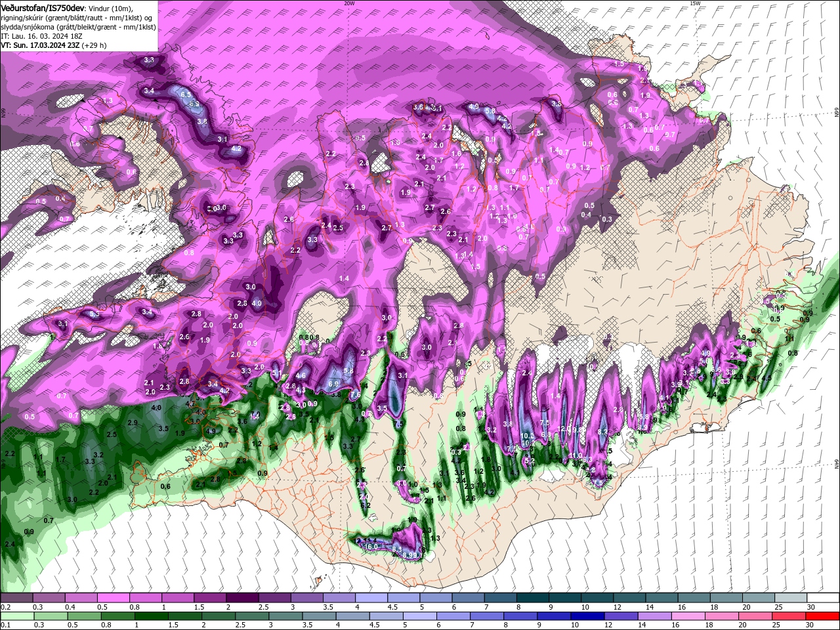Pick the upper legend dark purple swatch between 2 and 2.5
The width and height of the screenshot is (840, 630).
(241, 598)
